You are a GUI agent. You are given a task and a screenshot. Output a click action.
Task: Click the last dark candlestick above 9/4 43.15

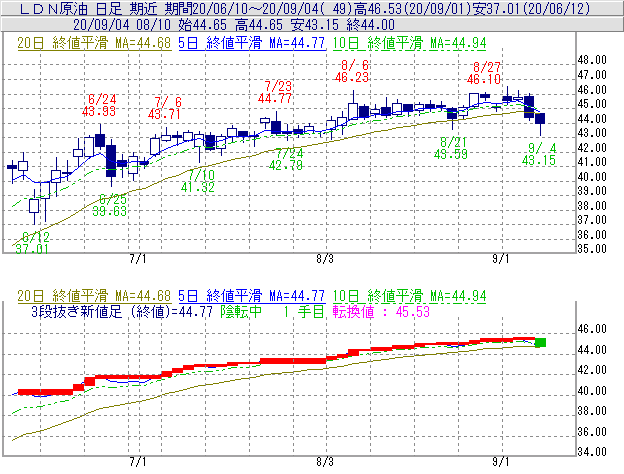click(x=540, y=119)
